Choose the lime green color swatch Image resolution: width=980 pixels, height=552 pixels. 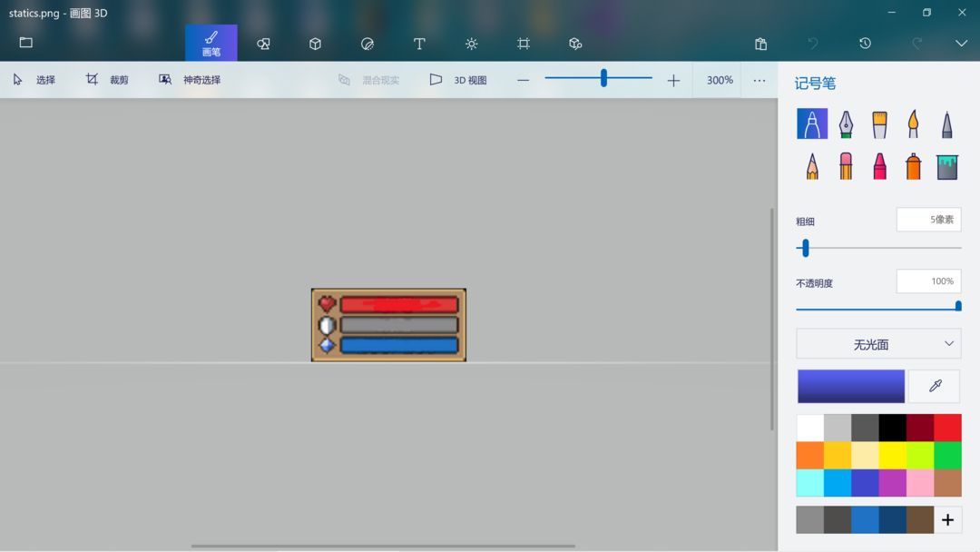[920, 455]
